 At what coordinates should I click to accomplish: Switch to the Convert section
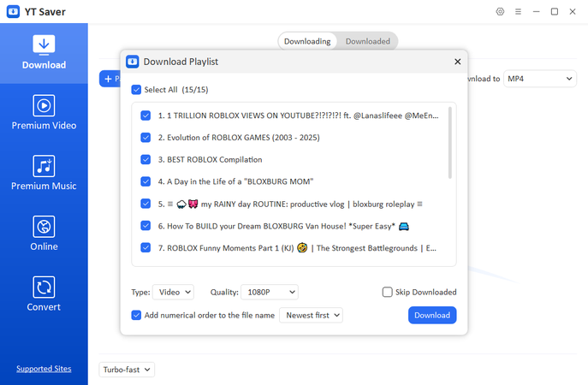point(44,287)
